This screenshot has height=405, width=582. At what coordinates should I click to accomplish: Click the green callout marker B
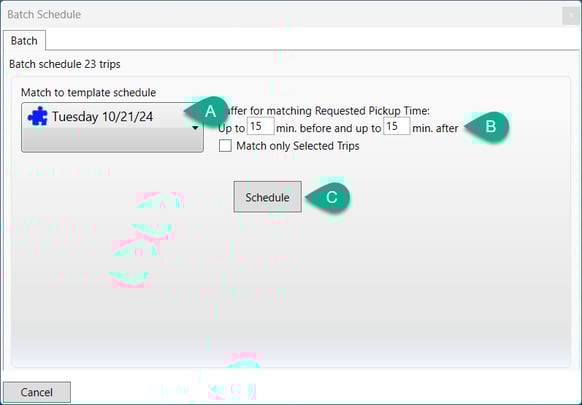487,127
